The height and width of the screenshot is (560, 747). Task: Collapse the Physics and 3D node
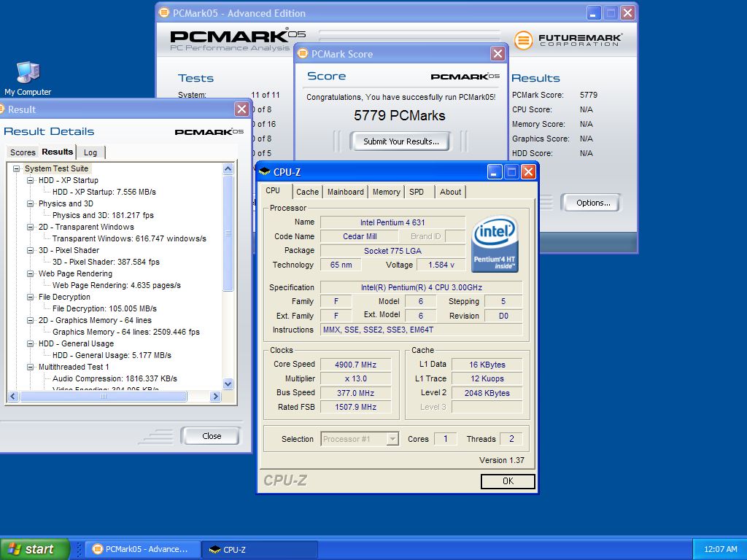[31, 204]
